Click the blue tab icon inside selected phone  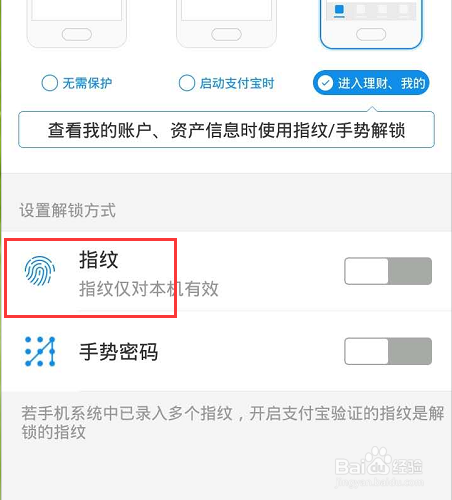click(x=339, y=11)
